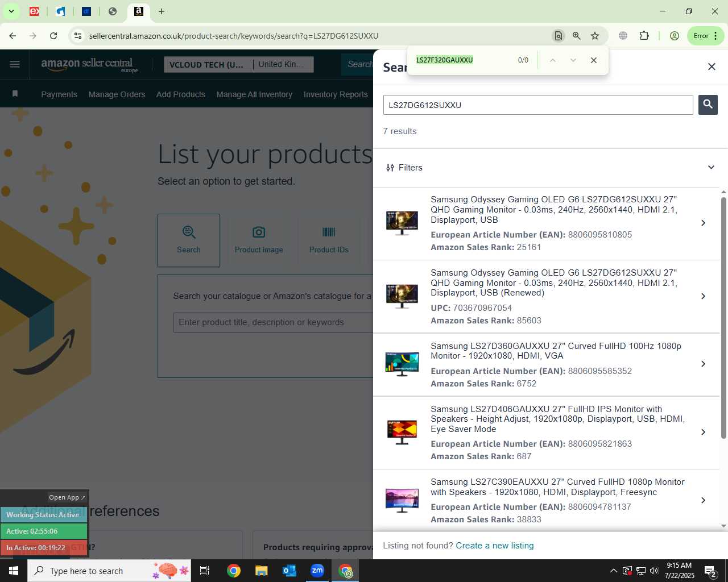The width and height of the screenshot is (728, 582).
Task: Open the Renewed Odyssey G6 result chevron
Action: 704,296
